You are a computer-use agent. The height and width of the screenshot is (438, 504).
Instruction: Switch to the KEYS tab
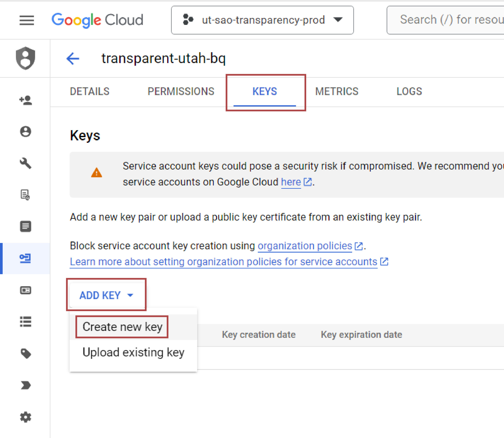click(x=265, y=91)
